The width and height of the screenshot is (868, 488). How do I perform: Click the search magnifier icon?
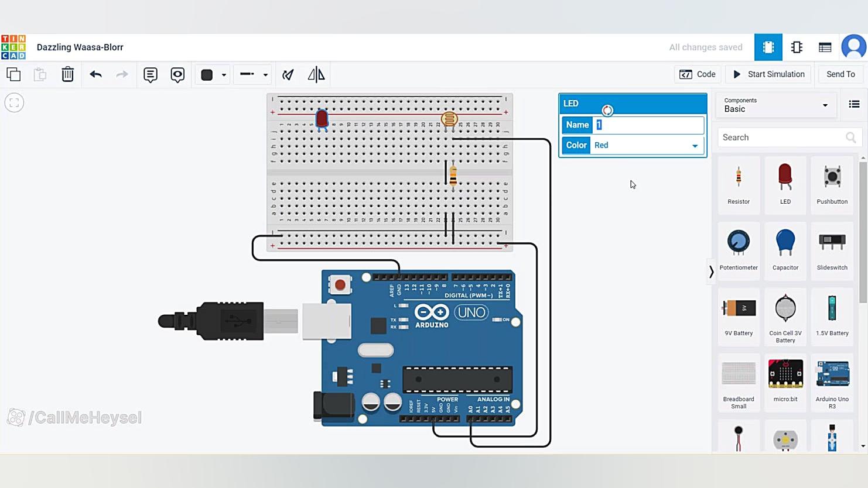click(x=850, y=138)
